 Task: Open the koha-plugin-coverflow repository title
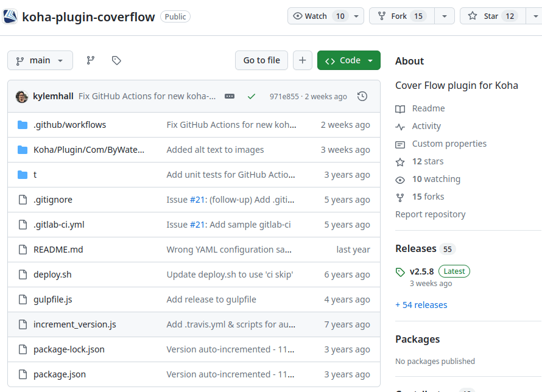click(88, 16)
